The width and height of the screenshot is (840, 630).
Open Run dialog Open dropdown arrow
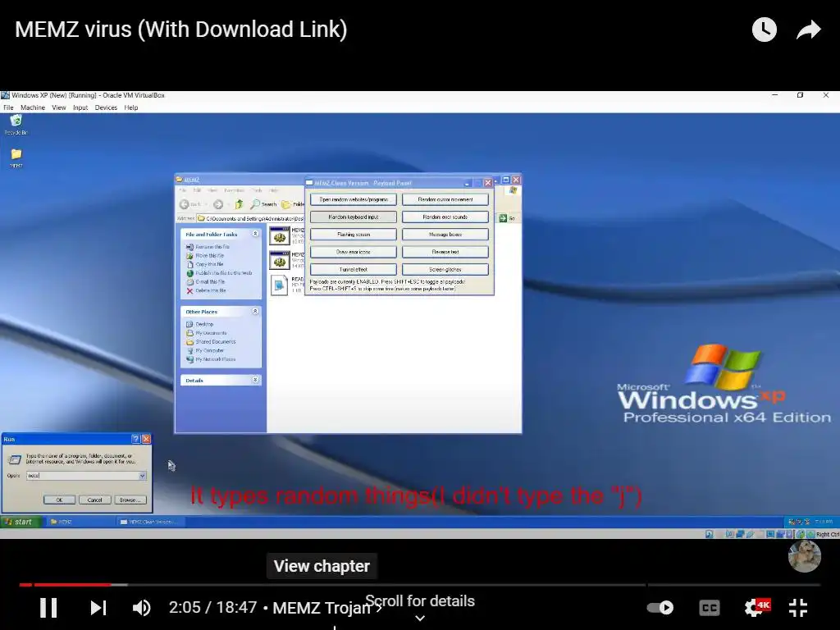click(x=142, y=476)
